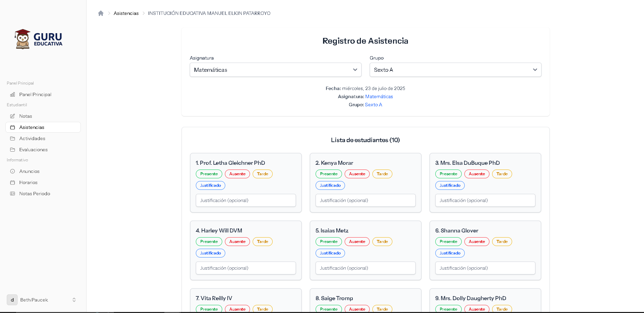Click the home breadcrumb icon

(x=101, y=13)
